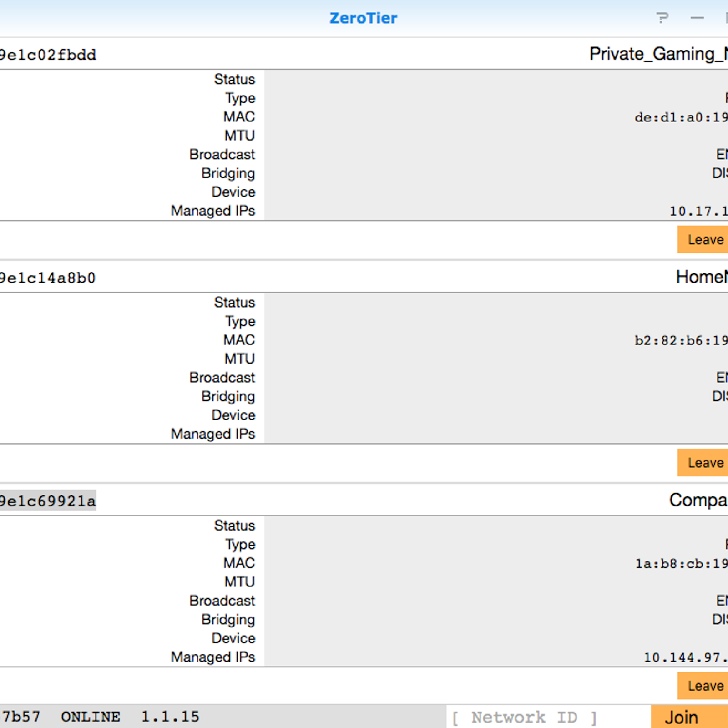Click Type label under 9e1c14a8b0

[x=241, y=322]
